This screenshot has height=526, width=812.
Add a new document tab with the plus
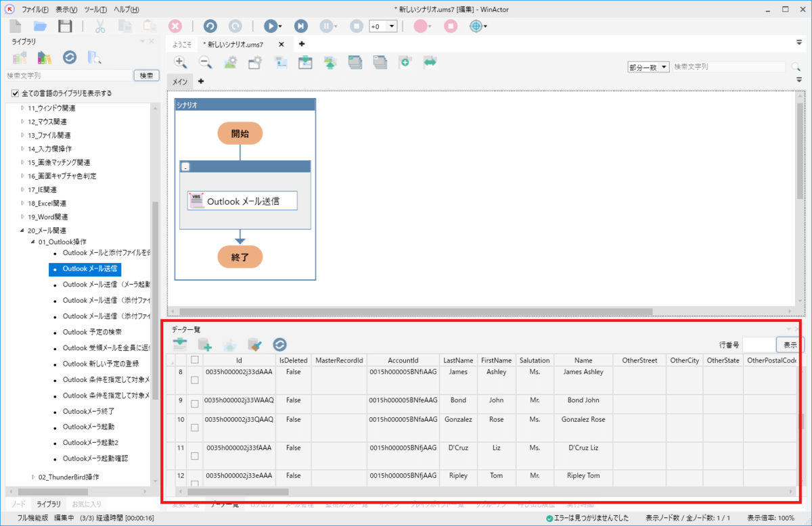click(301, 43)
